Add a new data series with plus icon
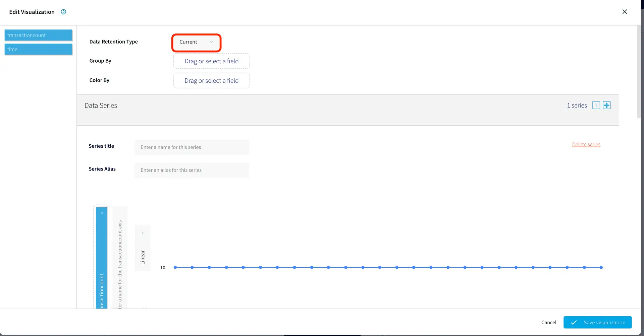This screenshot has width=644, height=336. (606, 106)
